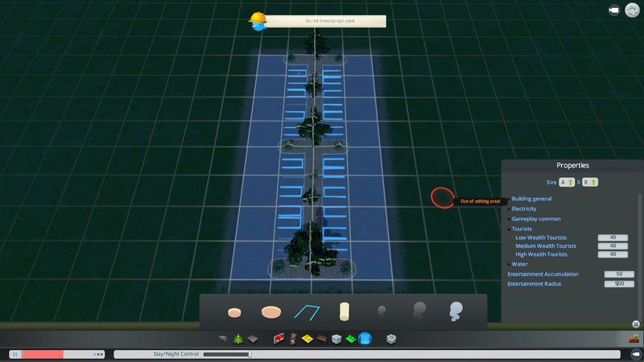Click the Entertainment Radius input field
The image size is (644, 362).
coord(618,284)
